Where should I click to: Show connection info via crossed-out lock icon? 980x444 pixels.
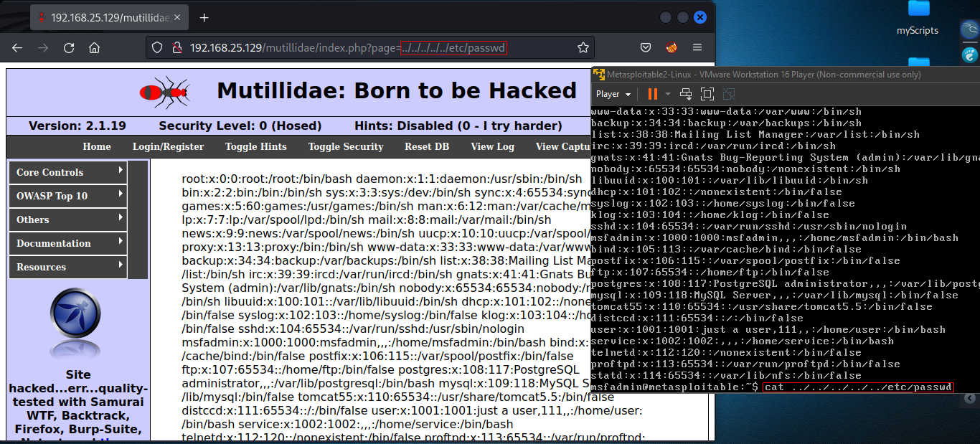[176, 48]
